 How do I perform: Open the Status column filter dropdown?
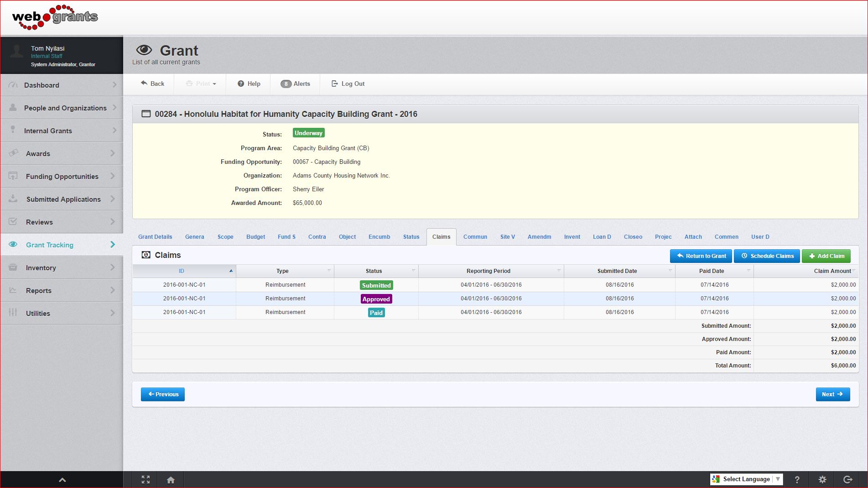pyautogui.click(x=413, y=271)
